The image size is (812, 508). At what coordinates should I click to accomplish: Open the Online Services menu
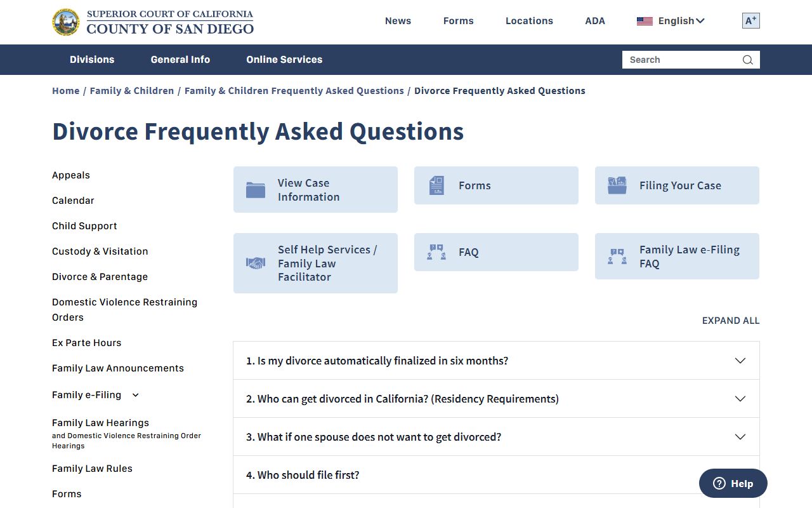pyautogui.click(x=284, y=60)
